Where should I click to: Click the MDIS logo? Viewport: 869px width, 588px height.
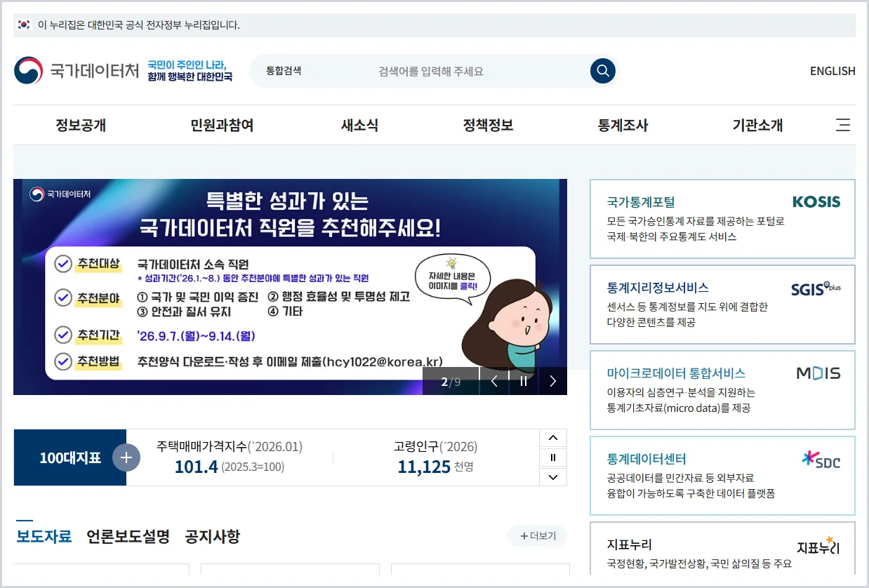pyautogui.click(x=818, y=373)
